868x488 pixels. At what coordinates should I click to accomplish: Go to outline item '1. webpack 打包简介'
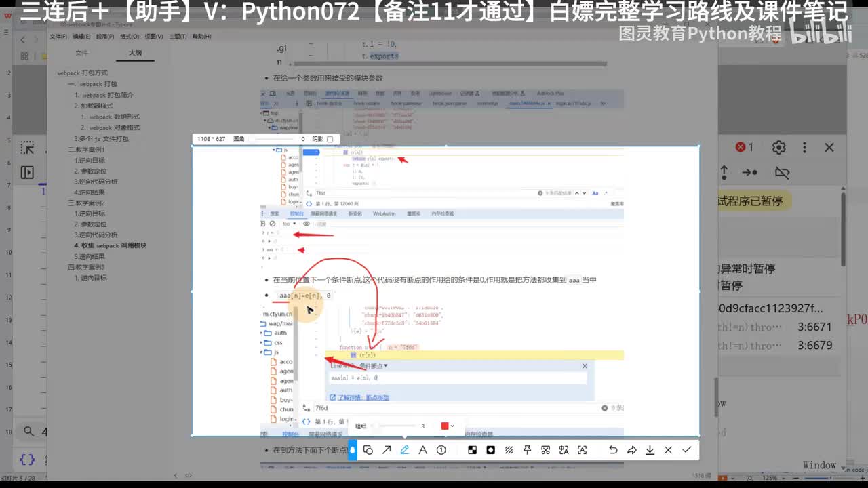click(104, 95)
